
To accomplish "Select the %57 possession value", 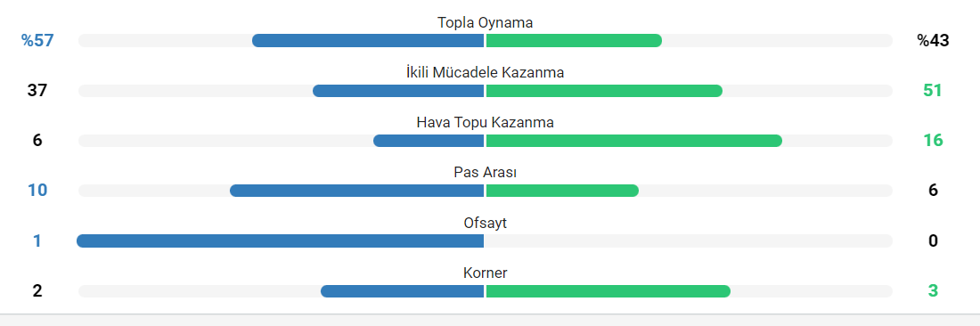I will [37, 41].
